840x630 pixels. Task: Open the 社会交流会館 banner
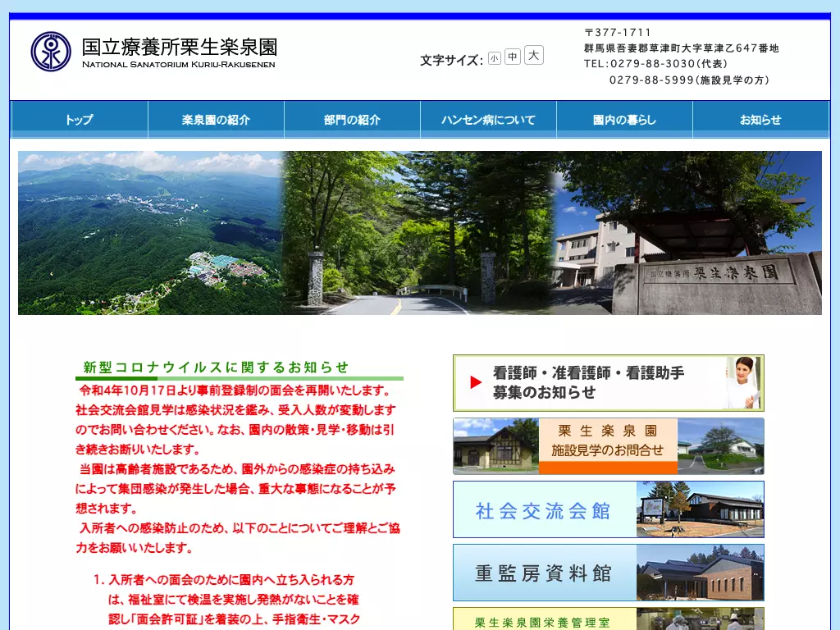pos(609,509)
